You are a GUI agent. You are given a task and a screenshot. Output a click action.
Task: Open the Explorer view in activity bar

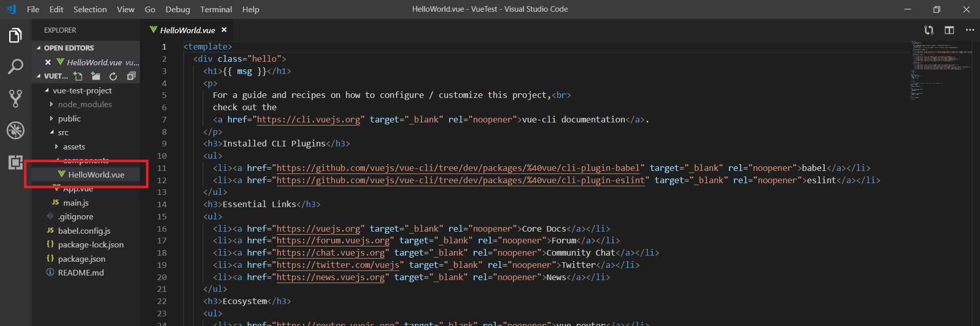(x=15, y=36)
